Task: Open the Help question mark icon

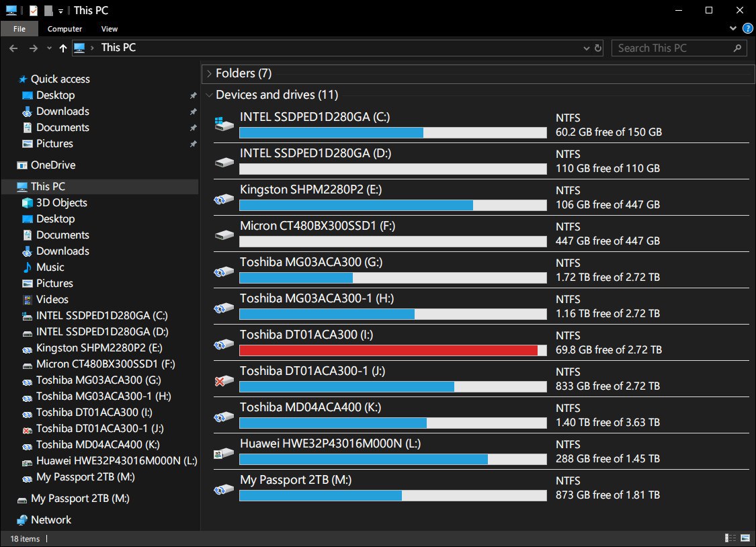Action: [x=748, y=28]
